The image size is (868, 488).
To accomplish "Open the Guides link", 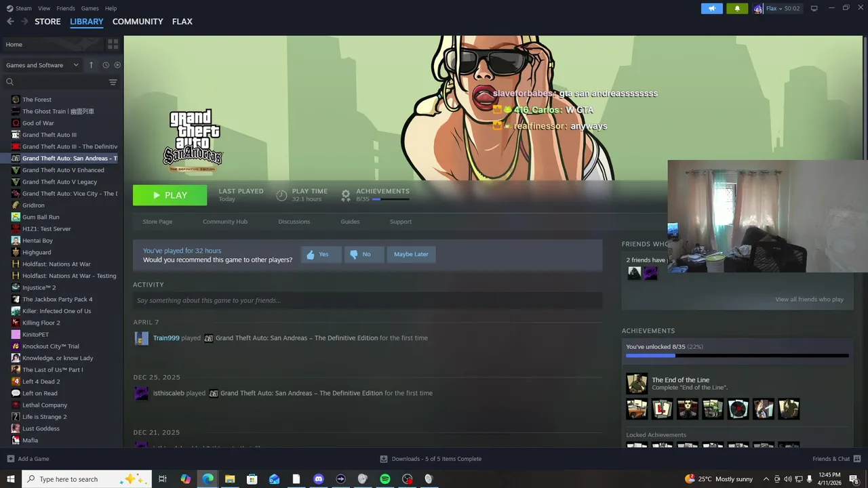I will pyautogui.click(x=350, y=222).
